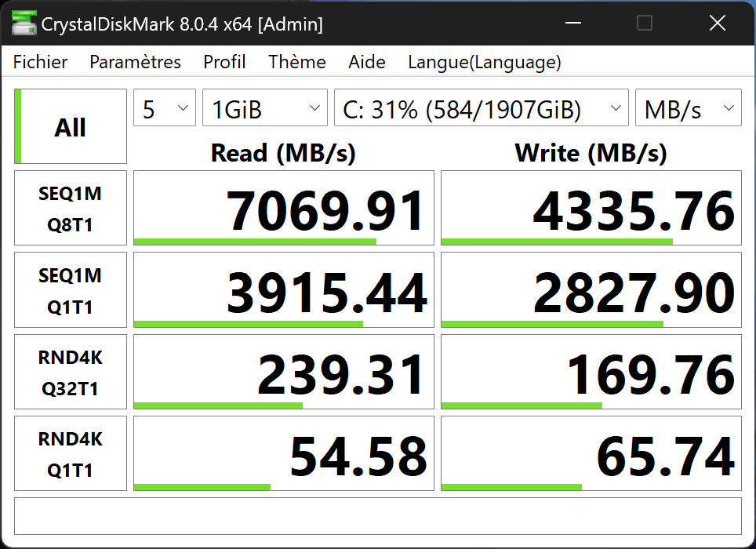Change the MB/s unit dropdown

click(688, 108)
